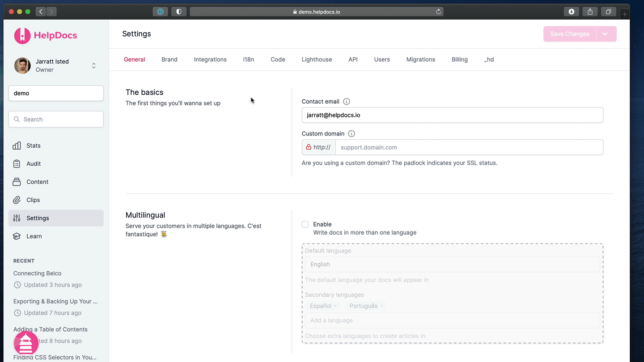Remove the Español language tag

pyautogui.click(x=335, y=306)
